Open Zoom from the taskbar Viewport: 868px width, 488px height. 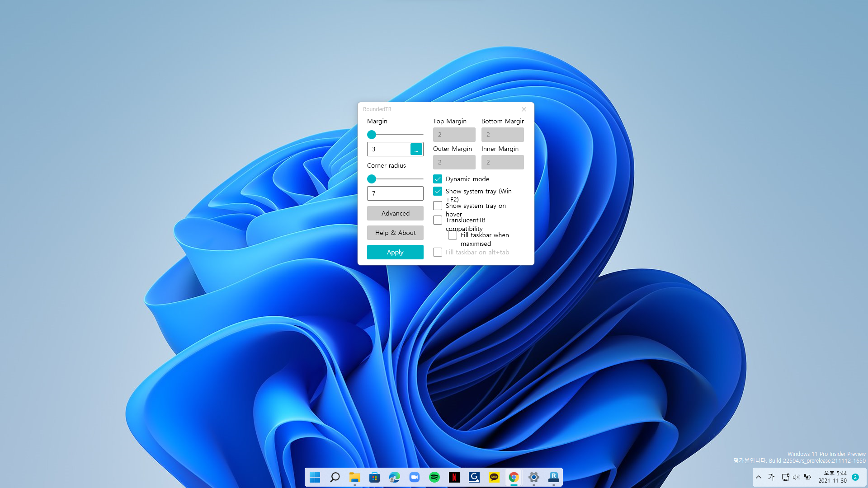[x=414, y=477]
